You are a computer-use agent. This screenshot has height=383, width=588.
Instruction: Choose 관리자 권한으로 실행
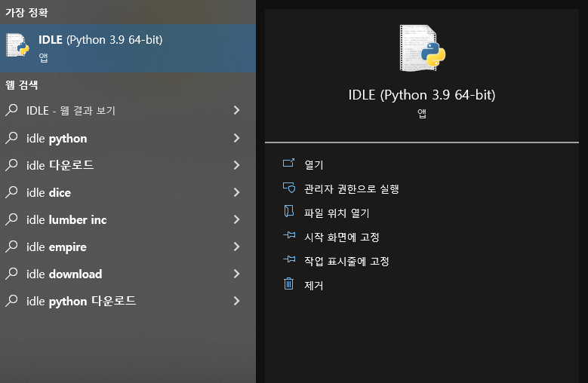(x=352, y=188)
